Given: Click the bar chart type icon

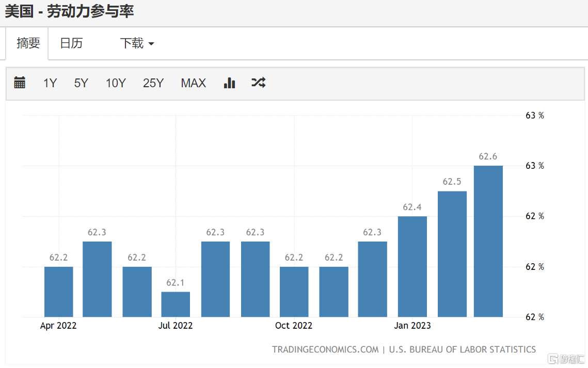Looking at the screenshot, I should [230, 83].
